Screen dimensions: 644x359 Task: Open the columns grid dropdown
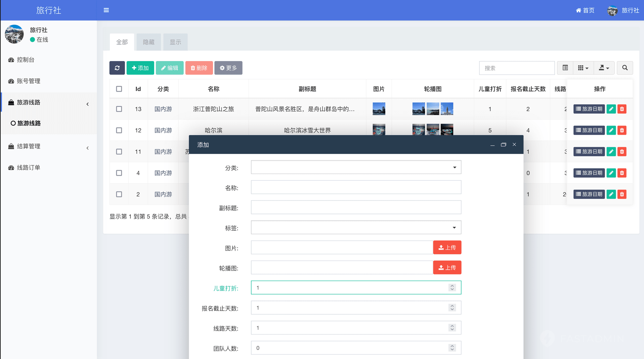[583, 68]
